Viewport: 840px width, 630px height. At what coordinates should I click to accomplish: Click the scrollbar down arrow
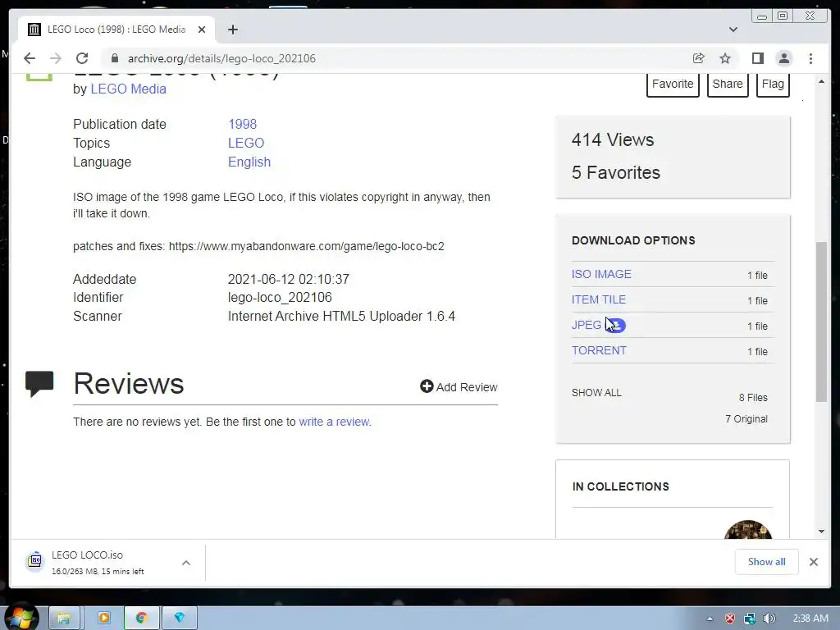pyautogui.click(x=821, y=532)
